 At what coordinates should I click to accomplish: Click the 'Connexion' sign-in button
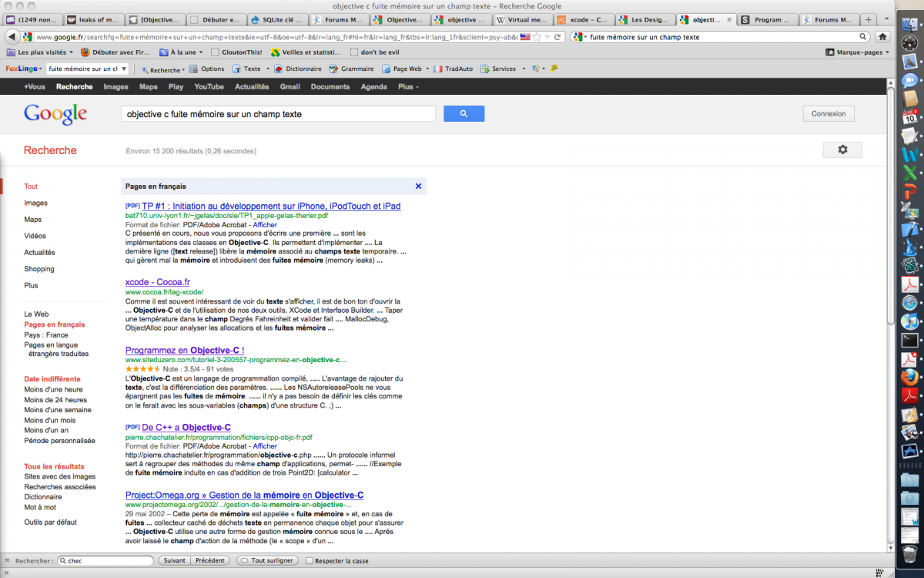(829, 113)
